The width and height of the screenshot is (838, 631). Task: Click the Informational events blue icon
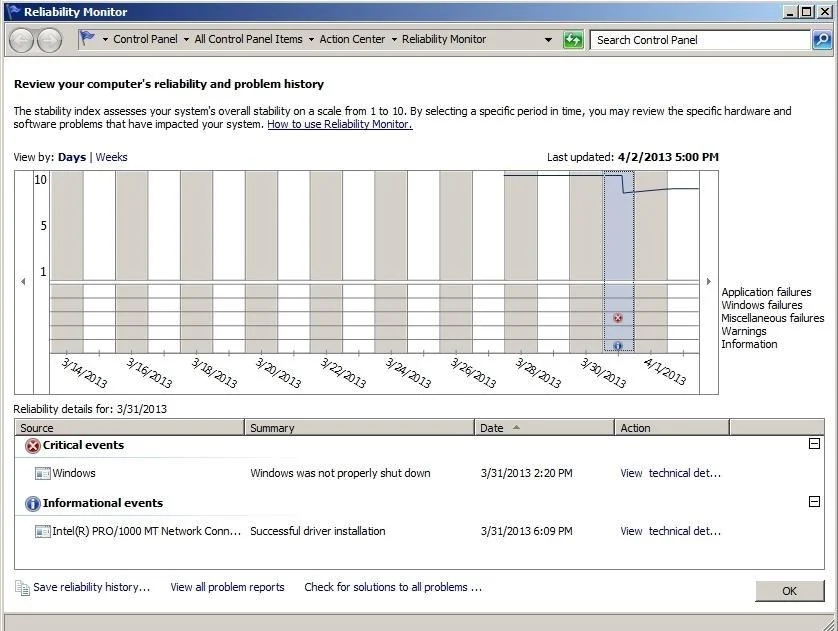click(x=33, y=503)
